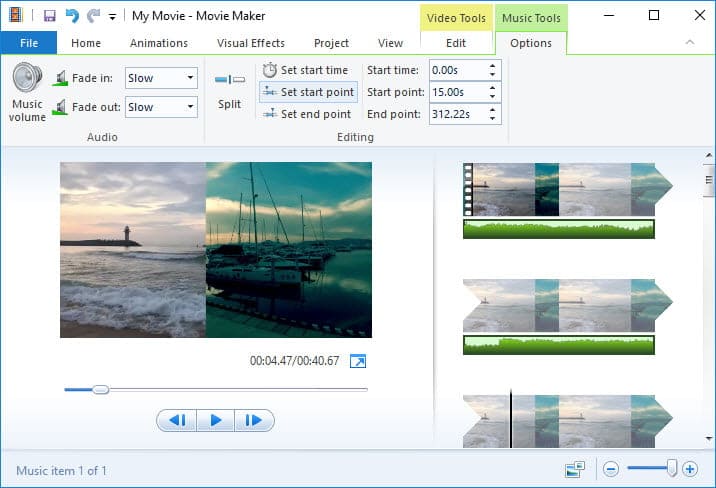Expand the Fade in speed dropdown
Screen dimensions: 716x488
point(190,78)
